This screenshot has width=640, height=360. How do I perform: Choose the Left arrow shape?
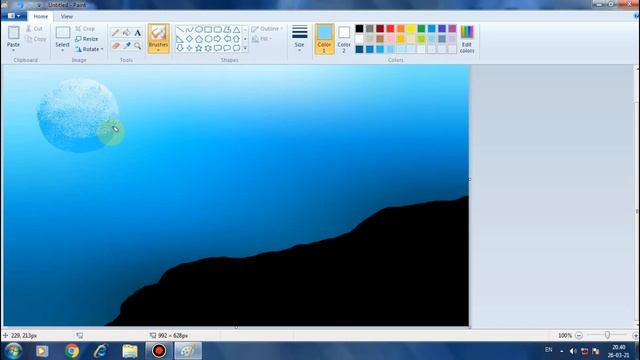tap(227, 39)
